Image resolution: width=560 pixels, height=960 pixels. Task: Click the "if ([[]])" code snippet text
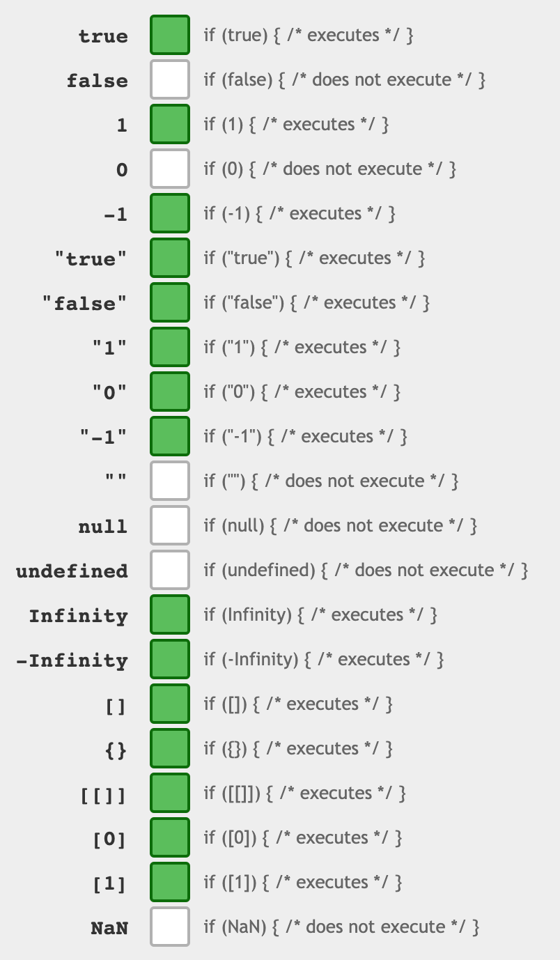[x=304, y=793]
